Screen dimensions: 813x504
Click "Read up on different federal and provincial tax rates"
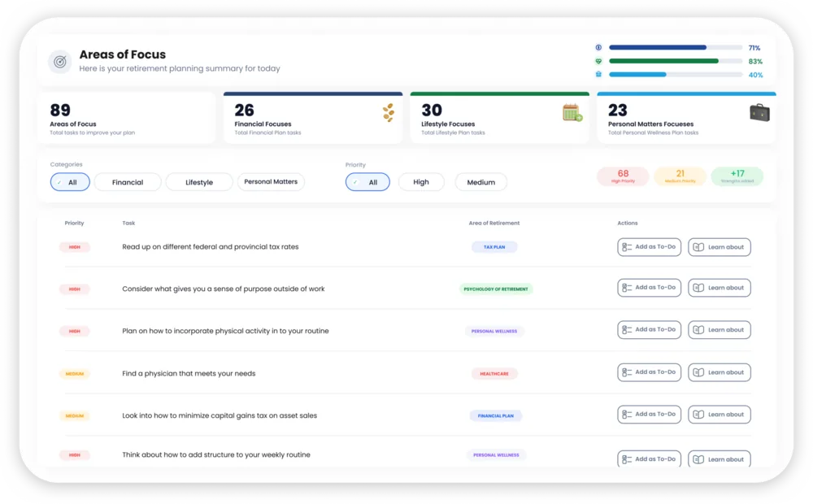(211, 247)
